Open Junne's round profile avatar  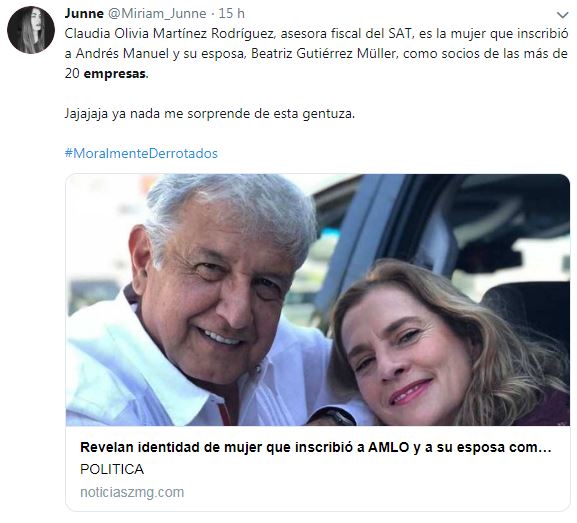[31, 30]
